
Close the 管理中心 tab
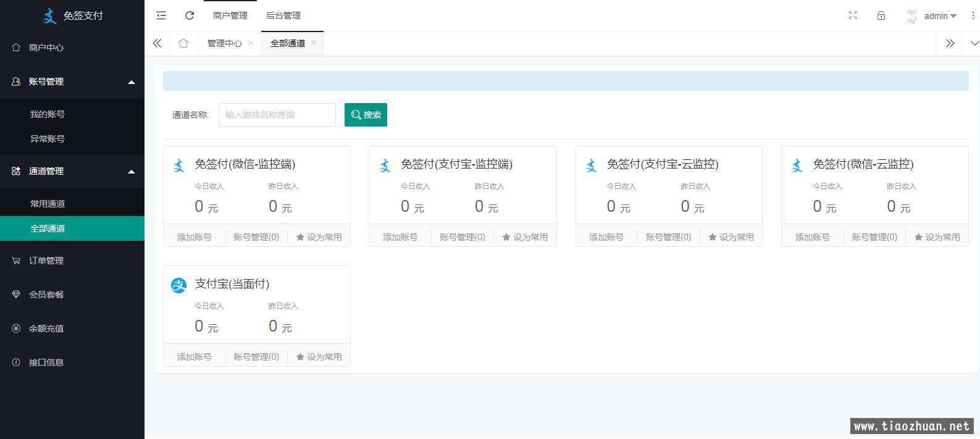(250, 43)
